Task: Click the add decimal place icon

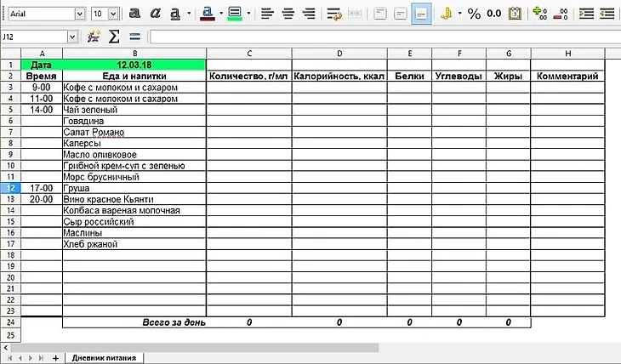Action: pyautogui.click(x=539, y=14)
